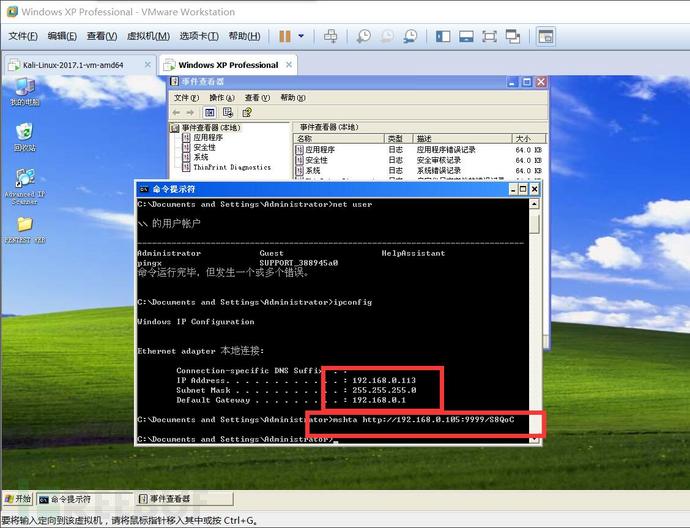Toggle the VMware library sidebar view icon

coord(443,36)
